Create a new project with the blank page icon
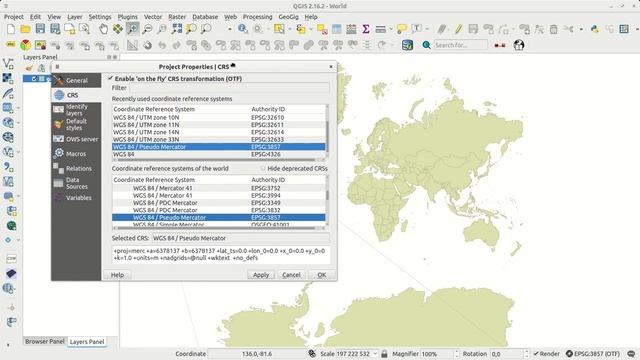Screen dimensions: 640x360 tap(11, 29)
